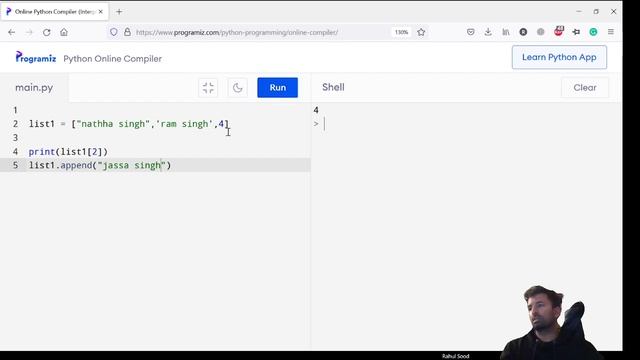The height and width of the screenshot is (360, 640).
Task: Close the Online Python Compiler tab
Action: [x=101, y=12]
